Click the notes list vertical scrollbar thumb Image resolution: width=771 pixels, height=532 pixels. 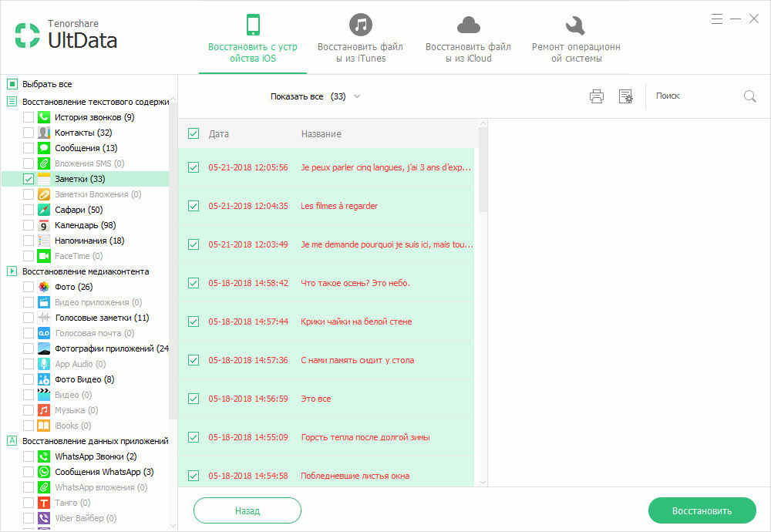[483, 170]
